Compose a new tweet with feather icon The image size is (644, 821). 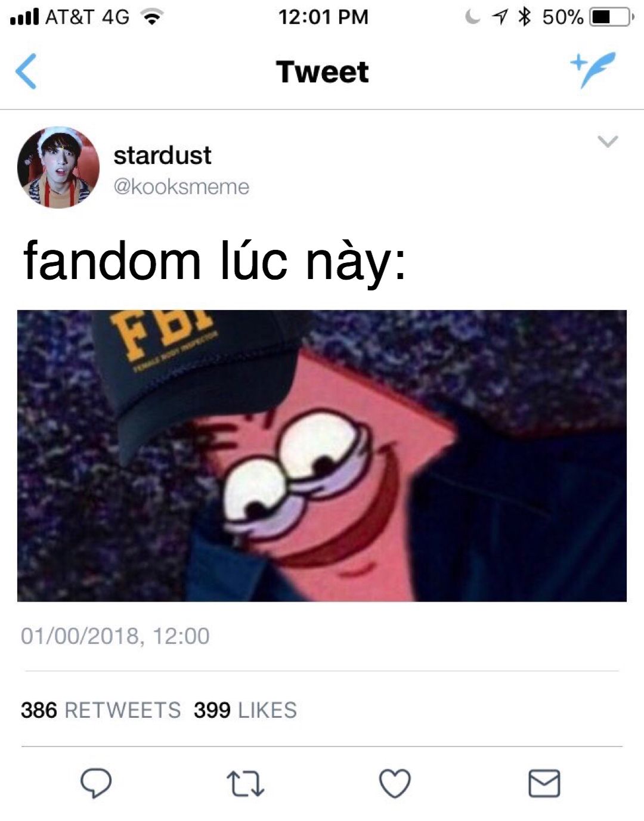pos(593,69)
